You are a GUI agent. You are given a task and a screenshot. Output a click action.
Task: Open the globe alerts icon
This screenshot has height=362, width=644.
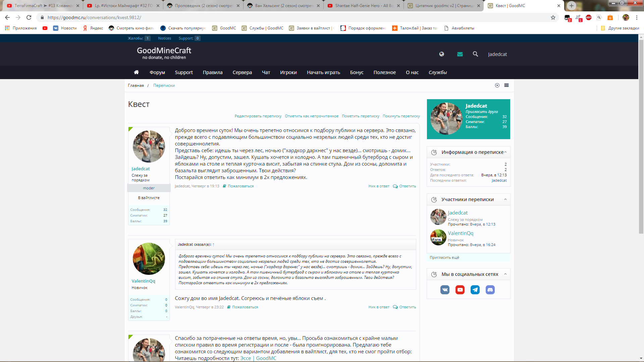click(442, 54)
